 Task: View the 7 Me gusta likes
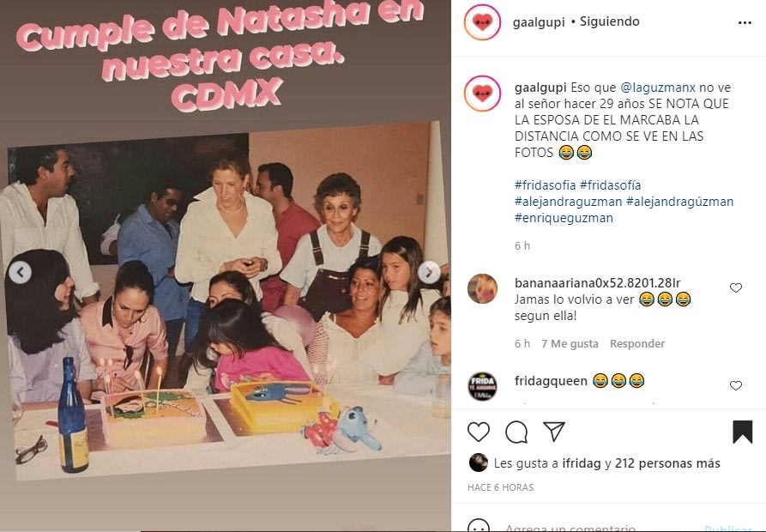click(570, 344)
